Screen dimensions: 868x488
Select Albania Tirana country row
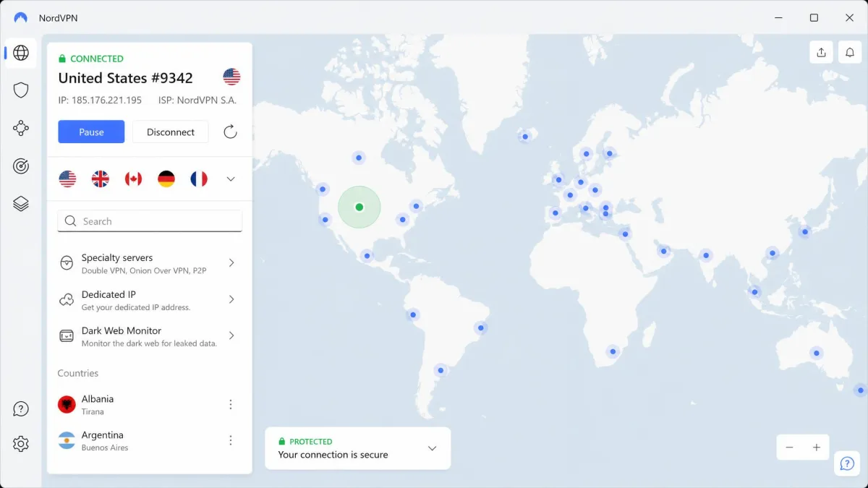pyautogui.click(x=150, y=405)
